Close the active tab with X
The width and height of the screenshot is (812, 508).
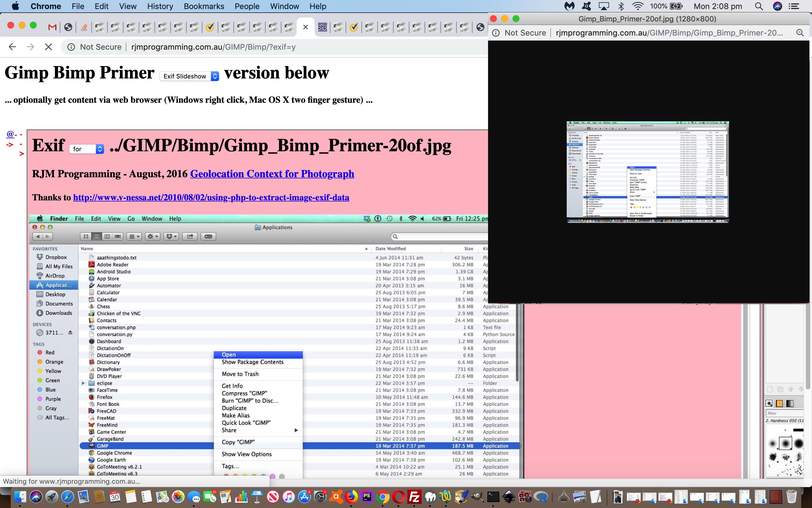point(305,27)
